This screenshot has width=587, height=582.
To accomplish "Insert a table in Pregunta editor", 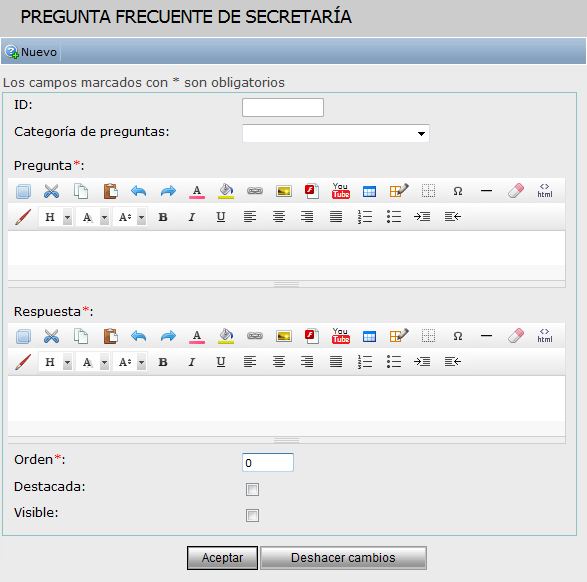I will (369, 191).
